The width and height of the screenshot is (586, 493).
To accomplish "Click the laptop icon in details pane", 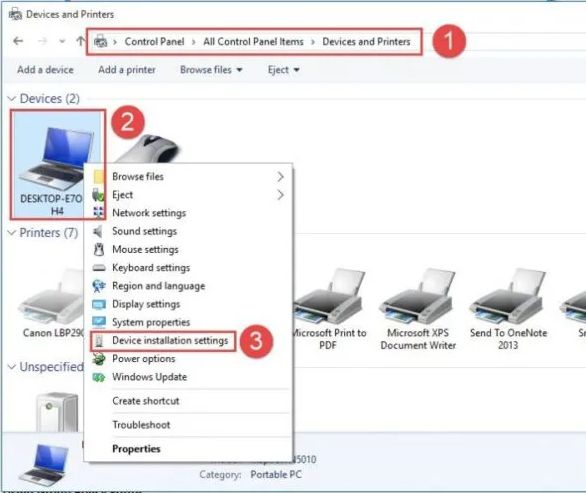I will (44, 465).
